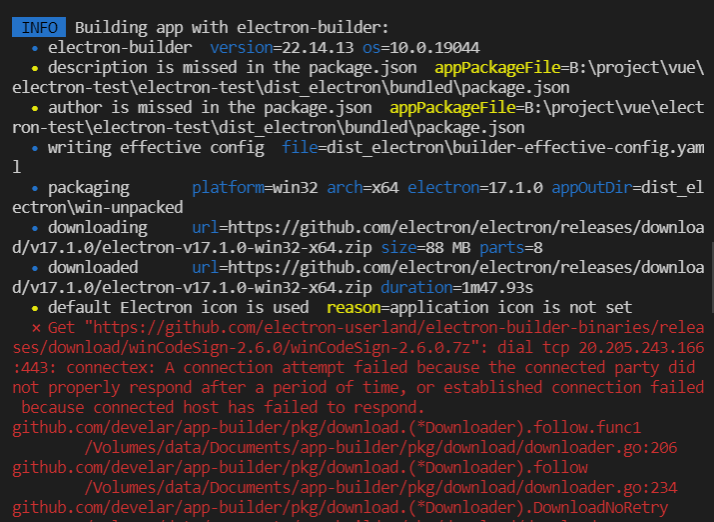
Task: Click yellow bullet before 'author is missed'
Action: (x=35, y=108)
